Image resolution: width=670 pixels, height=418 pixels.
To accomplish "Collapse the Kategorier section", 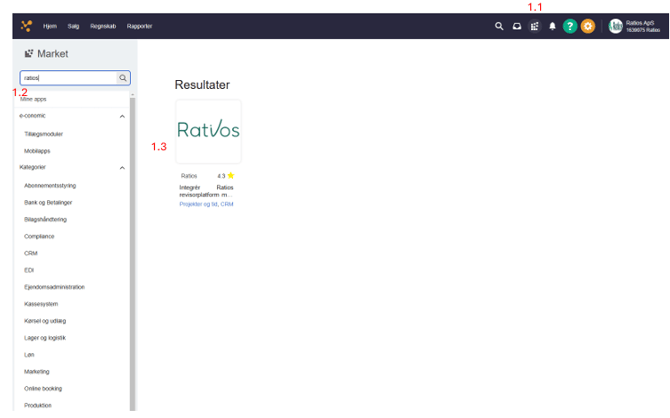I will 122,168.
